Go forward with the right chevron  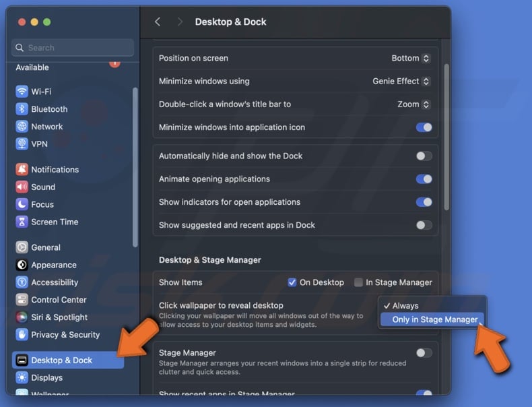point(180,22)
